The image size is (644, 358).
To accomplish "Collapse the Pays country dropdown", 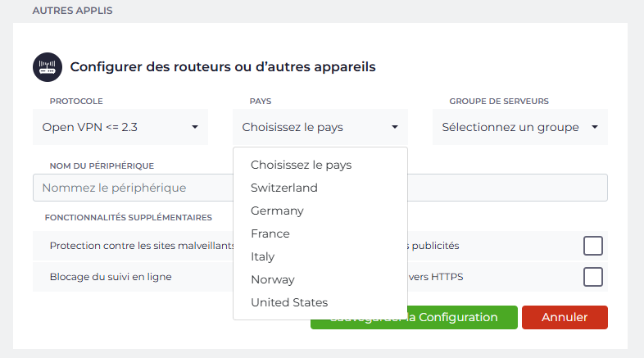I will (320, 127).
